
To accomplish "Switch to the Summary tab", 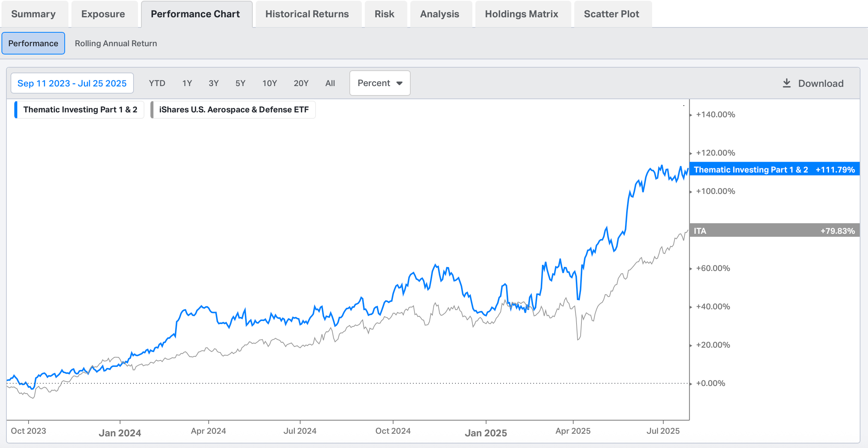I will [33, 14].
